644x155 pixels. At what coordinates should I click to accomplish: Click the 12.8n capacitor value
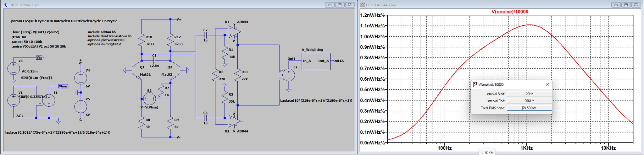154,66
